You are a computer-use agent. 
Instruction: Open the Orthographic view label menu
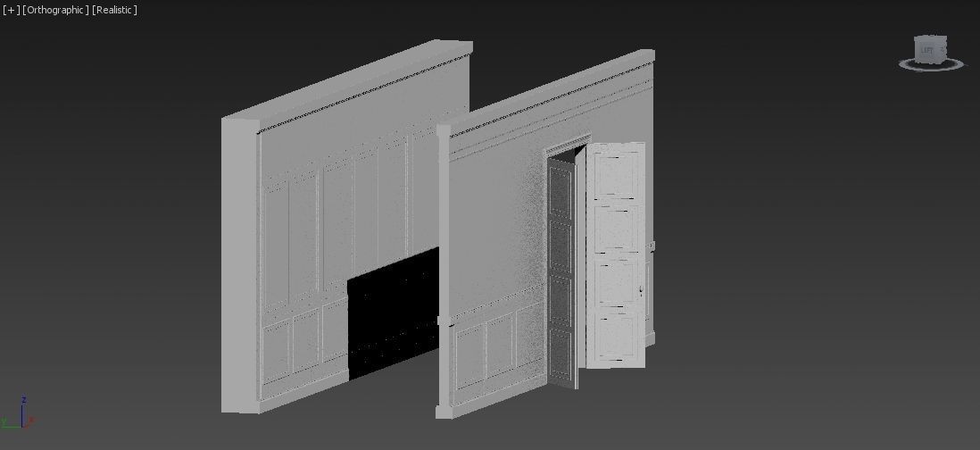(x=55, y=10)
